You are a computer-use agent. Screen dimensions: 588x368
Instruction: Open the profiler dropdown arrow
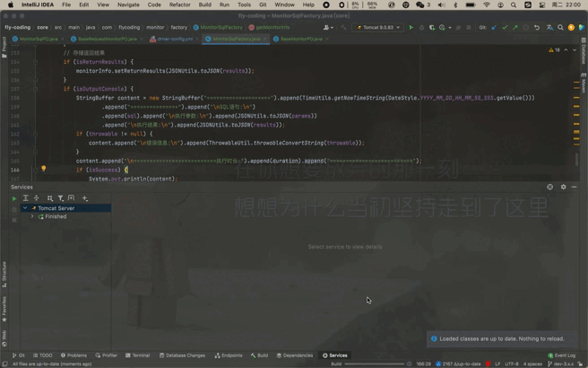coord(450,28)
